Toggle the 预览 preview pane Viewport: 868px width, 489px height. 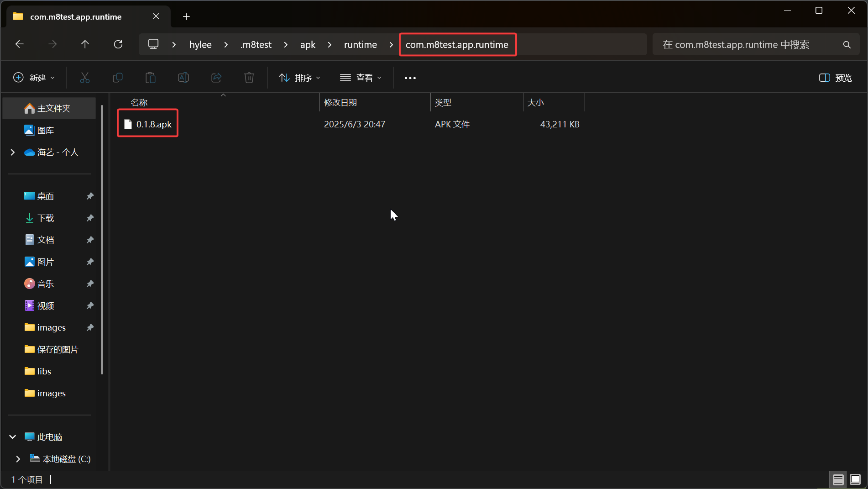[x=835, y=77]
